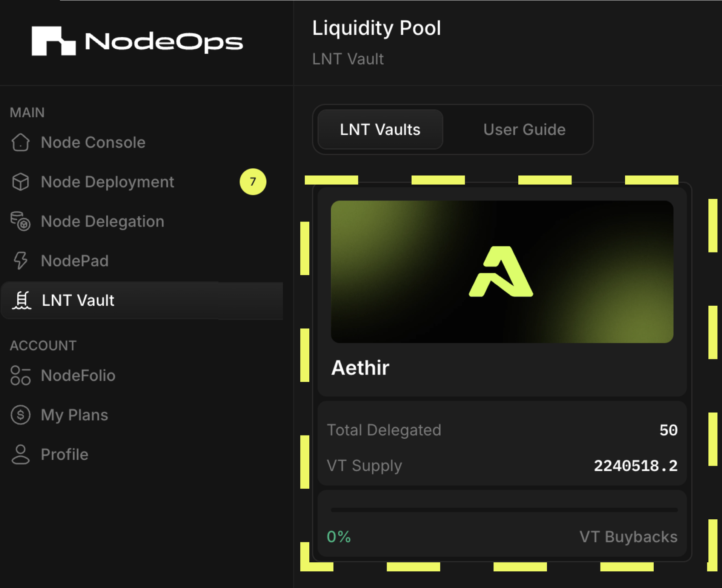Viewport: 722px width, 588px height.
Task: Open NodeFolio using its portfolio icon
Action: (21, 376)
